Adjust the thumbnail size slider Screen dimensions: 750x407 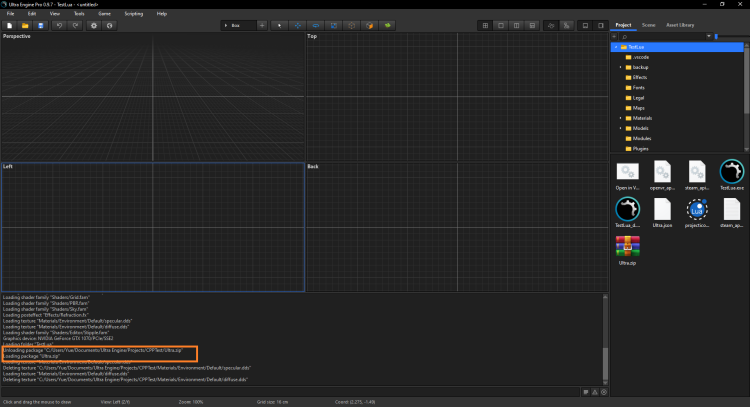[x=716, y=36]
